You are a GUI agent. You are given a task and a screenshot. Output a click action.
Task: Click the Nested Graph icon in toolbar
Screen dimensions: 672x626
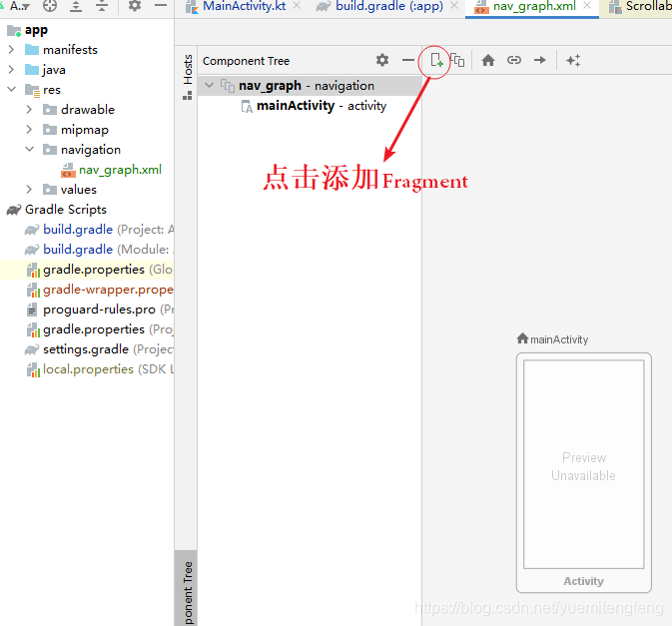(x=457, y=61)
